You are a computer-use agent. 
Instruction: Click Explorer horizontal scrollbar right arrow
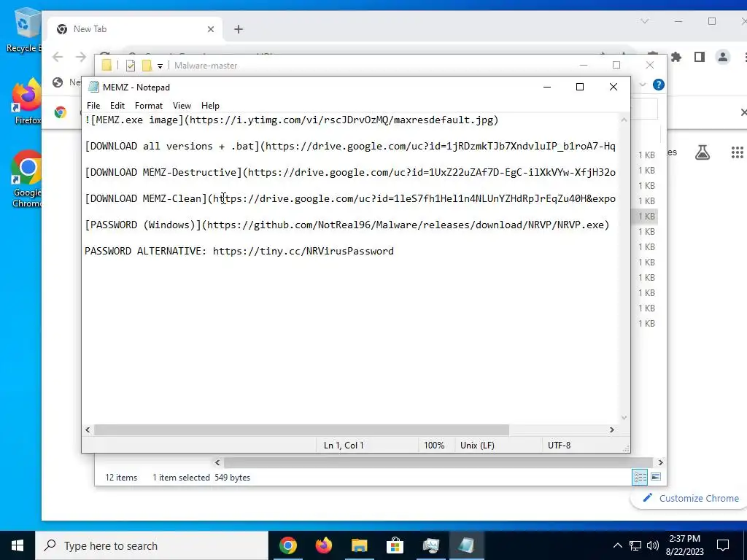[x=660, y=462]
